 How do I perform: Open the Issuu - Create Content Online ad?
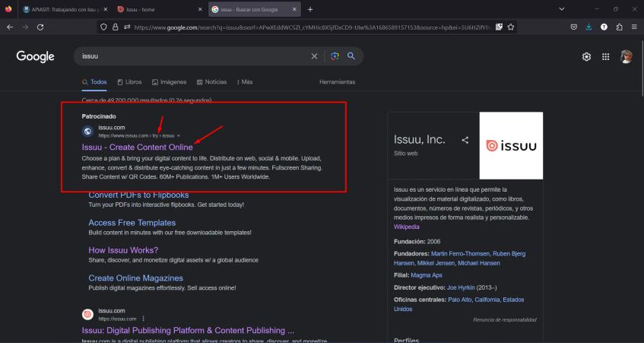[x=137, y=147]
